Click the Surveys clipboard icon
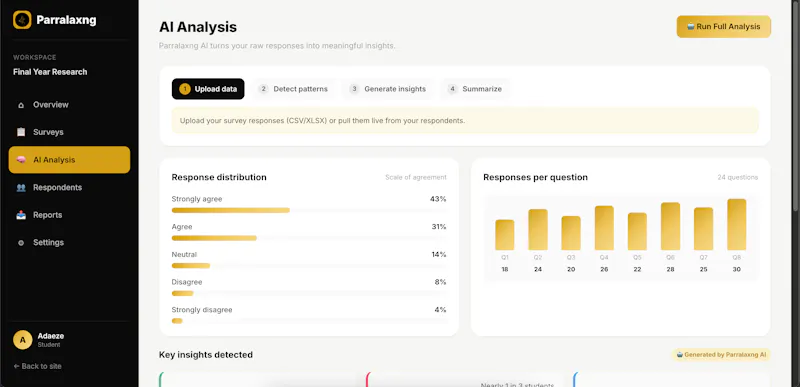 click(x=21, y=132)
